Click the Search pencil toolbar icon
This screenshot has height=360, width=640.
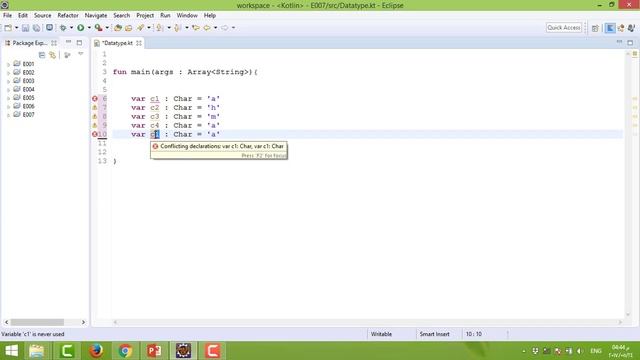140,28
